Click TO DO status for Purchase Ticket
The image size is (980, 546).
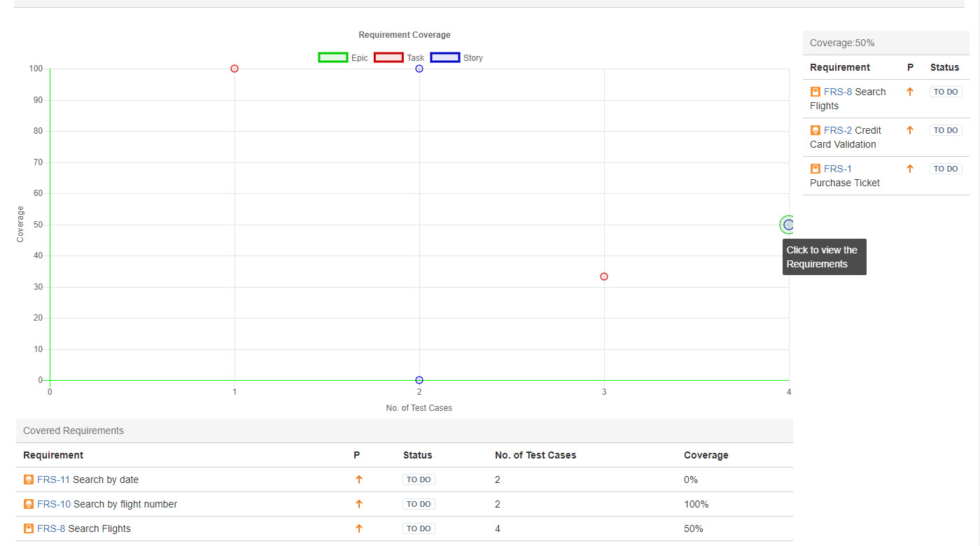[x=946, y=169]
